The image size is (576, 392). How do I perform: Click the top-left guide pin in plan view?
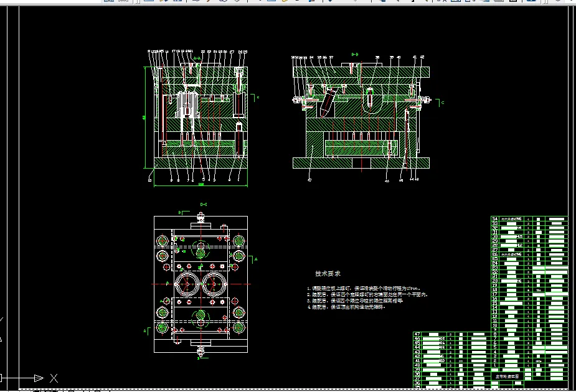[x=163, y=240]
